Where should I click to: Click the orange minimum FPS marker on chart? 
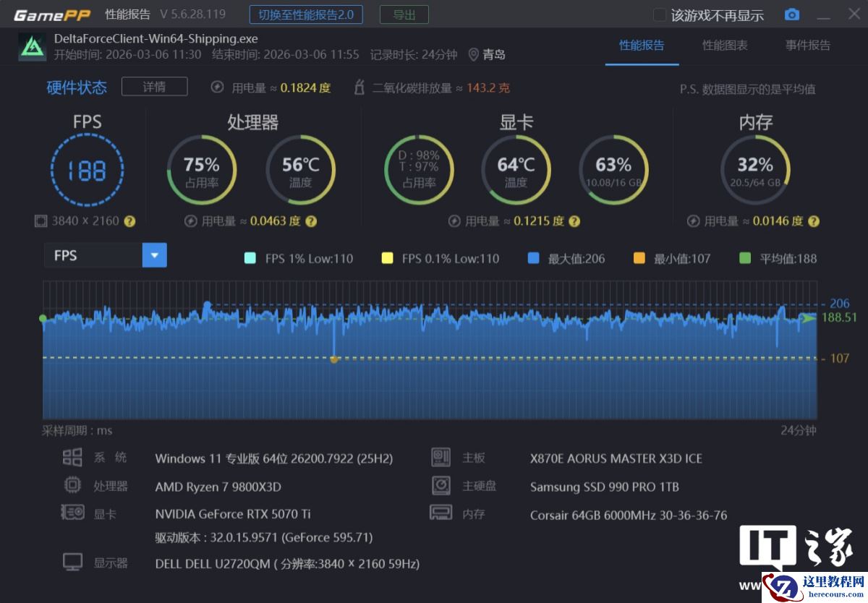pos(334,359)
